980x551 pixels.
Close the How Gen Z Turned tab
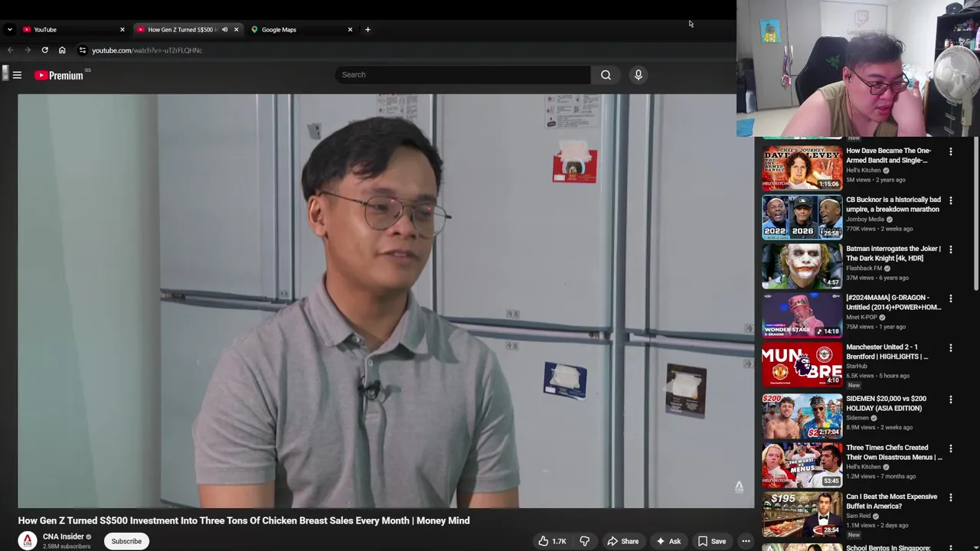click(236, 30)
